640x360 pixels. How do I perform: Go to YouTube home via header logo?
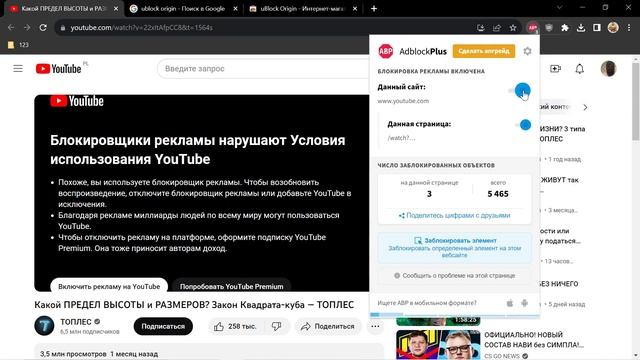point(58,69)
